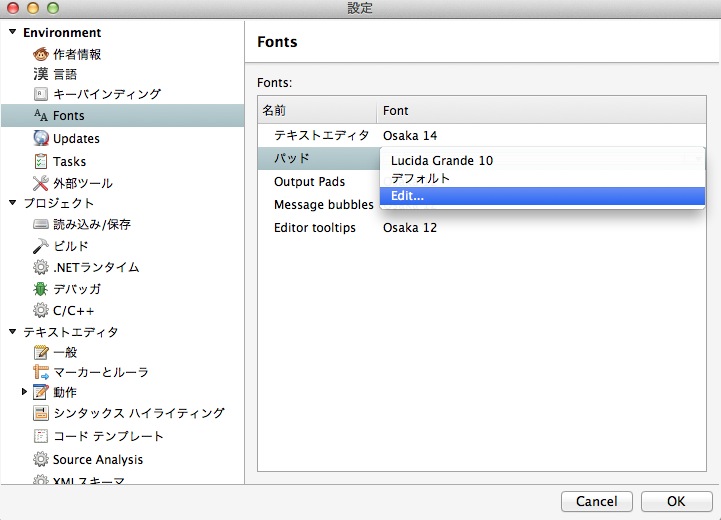Click the hammer icon beside ビルド
721x520 pixels.
(40, 246)
